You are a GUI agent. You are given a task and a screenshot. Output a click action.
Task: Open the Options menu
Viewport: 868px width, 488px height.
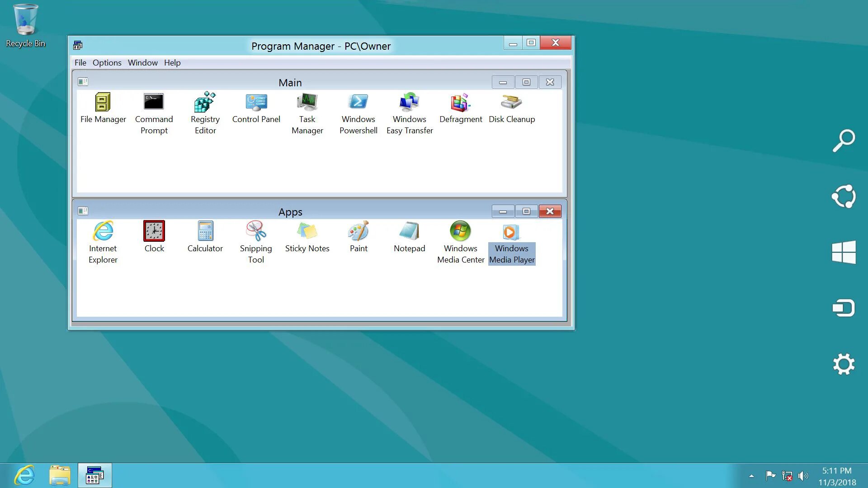(x=107, y=63)
